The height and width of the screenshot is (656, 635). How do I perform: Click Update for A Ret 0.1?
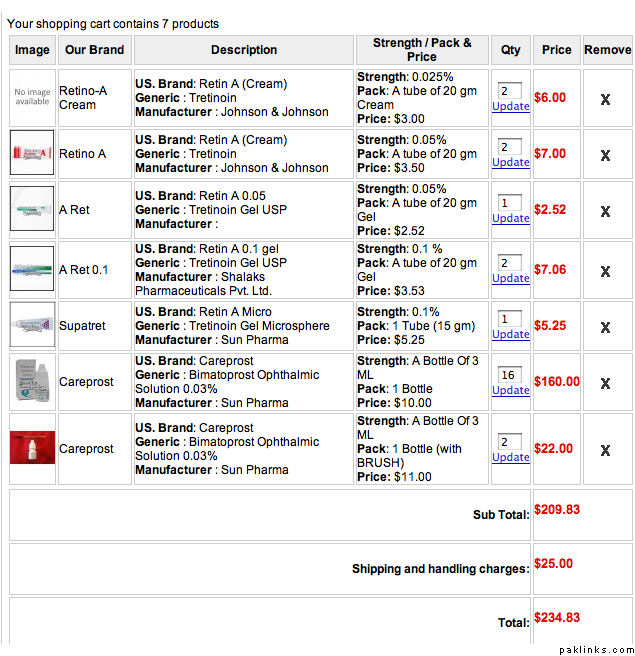[510, 278]
